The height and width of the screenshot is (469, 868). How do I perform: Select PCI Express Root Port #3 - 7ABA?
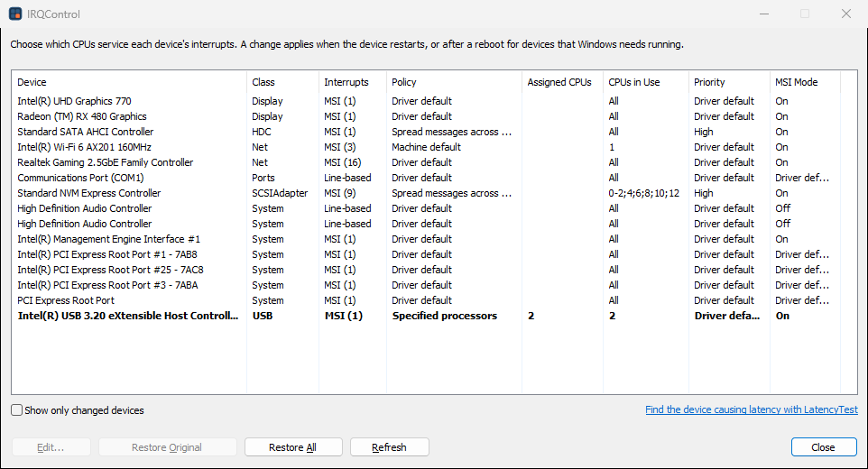point(426,285)
